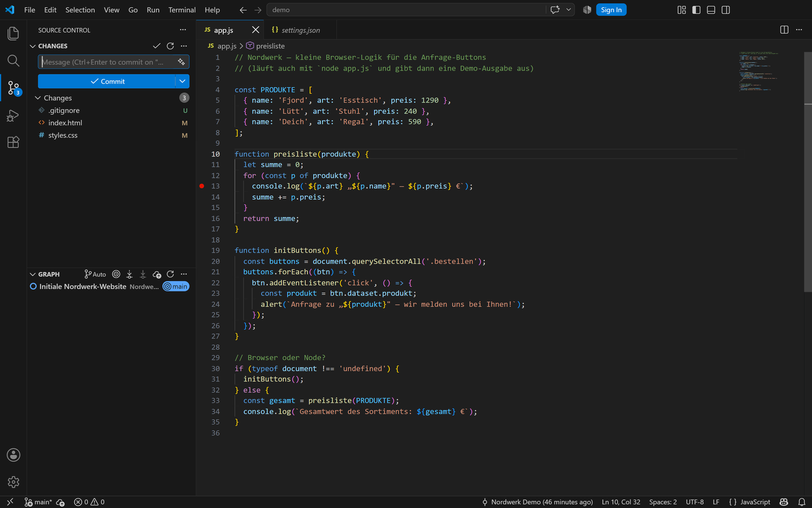Go forward with the right arrow
The height and width of the screenshot is (508, 812).
coord(258,10)
